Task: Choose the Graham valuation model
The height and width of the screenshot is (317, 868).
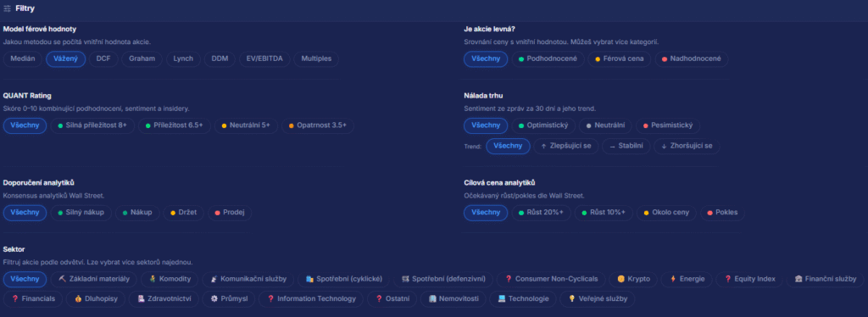Action: pos(142,58)
